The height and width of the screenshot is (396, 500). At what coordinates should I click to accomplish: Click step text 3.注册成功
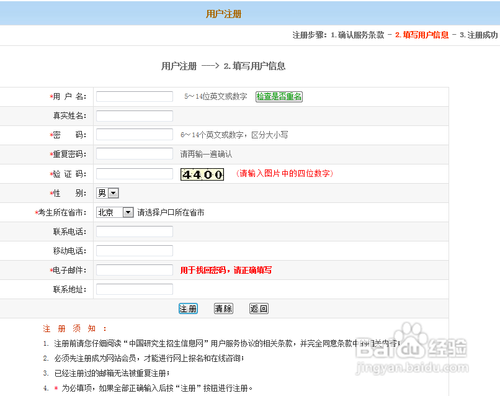[x=479, y=35]
